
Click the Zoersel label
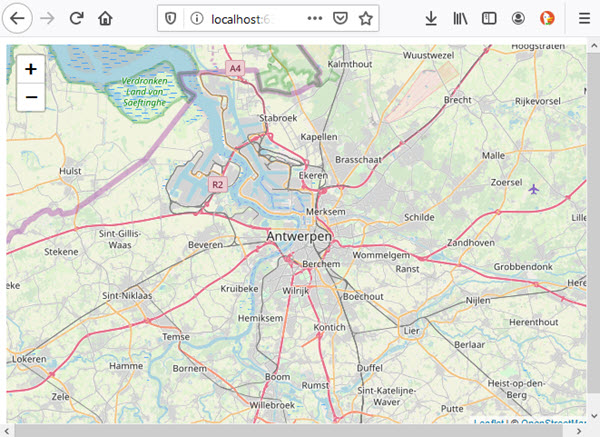(507, 182)
